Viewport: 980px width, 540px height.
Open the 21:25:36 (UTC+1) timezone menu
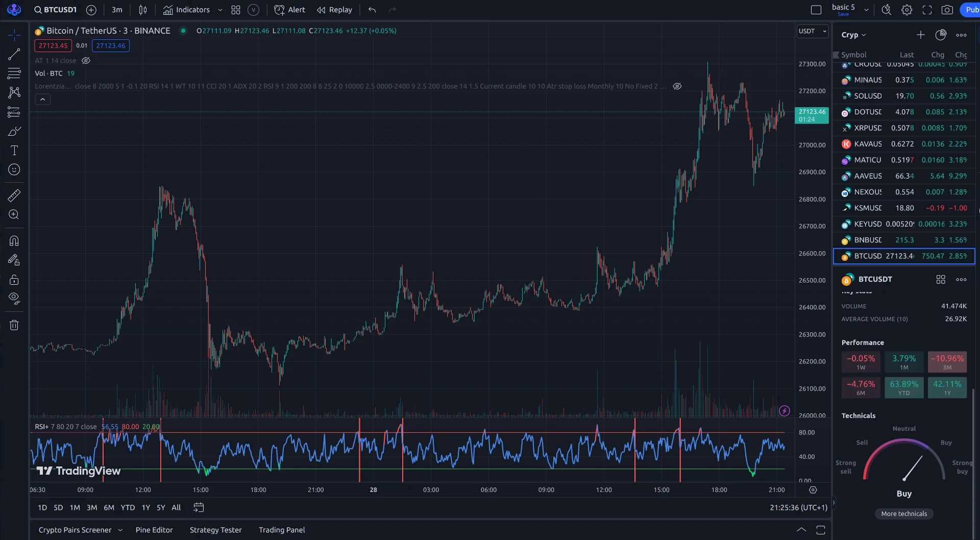798,507
